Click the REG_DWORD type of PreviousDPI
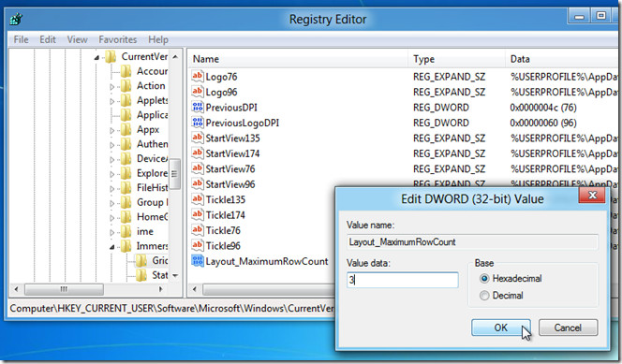The width and height of the screenshot is (622, 364). point(440,108)
